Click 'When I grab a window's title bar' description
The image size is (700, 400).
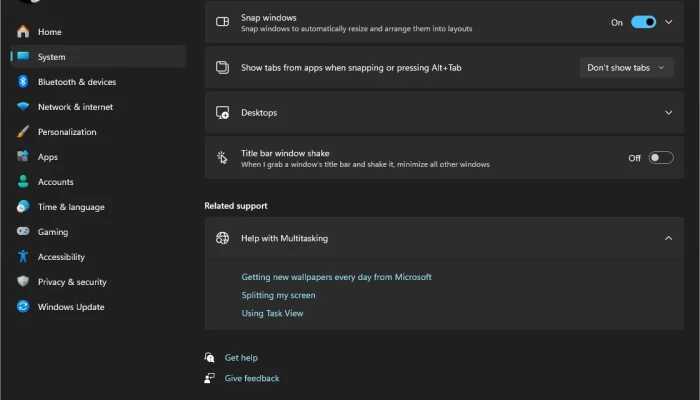click(x=365, y=164)
